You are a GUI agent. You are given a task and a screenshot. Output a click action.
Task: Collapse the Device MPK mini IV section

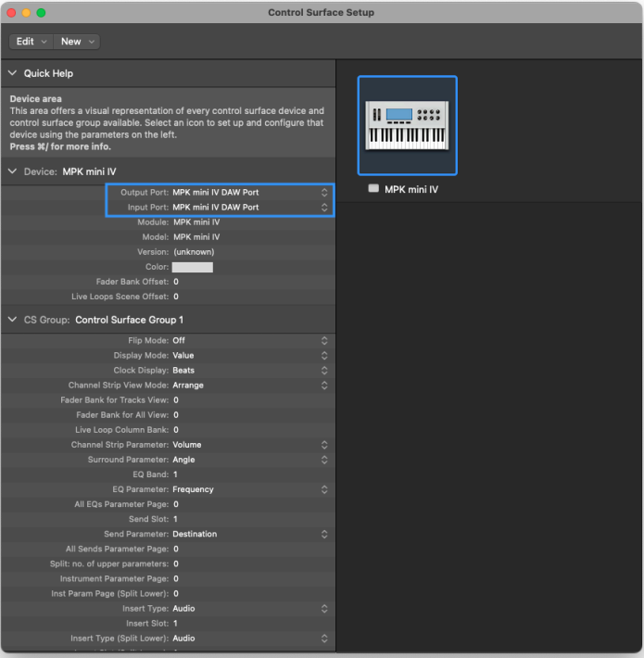click(x=13, y=171)
